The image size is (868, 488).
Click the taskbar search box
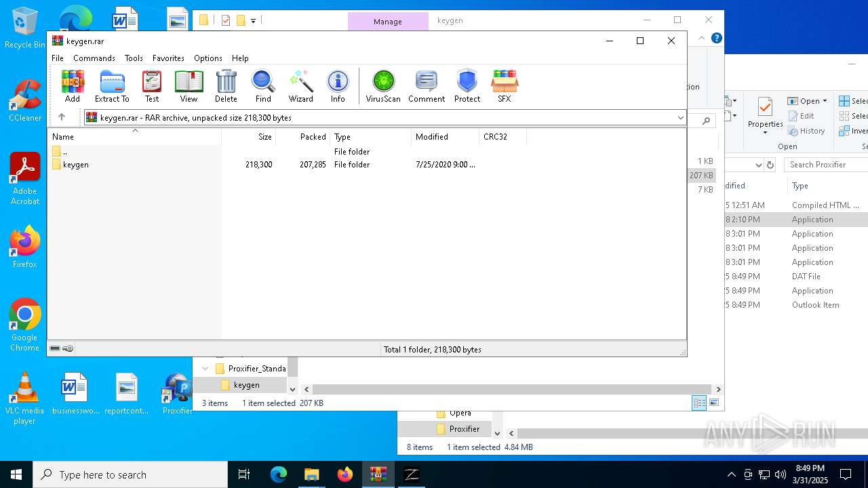click(x=130, y=474)
